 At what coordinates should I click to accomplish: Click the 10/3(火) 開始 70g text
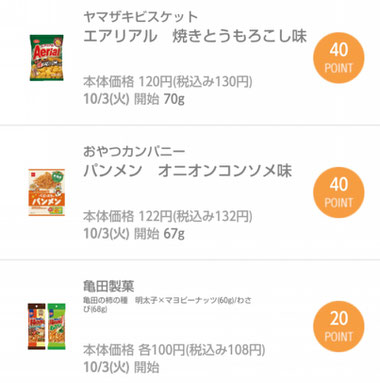click(x=134, y=99)
